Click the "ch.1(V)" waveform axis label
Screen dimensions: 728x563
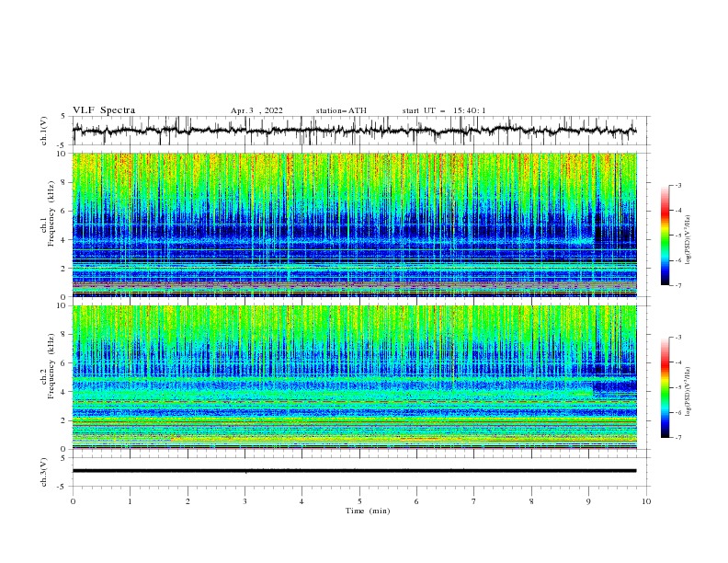click(44, 131)
